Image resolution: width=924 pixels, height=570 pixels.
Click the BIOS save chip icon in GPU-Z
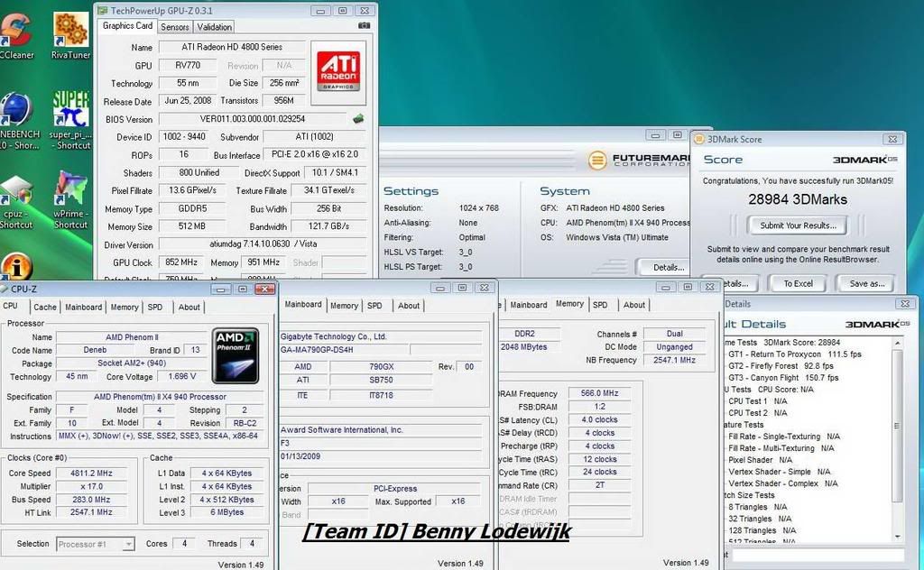click(x=358, y=119)
